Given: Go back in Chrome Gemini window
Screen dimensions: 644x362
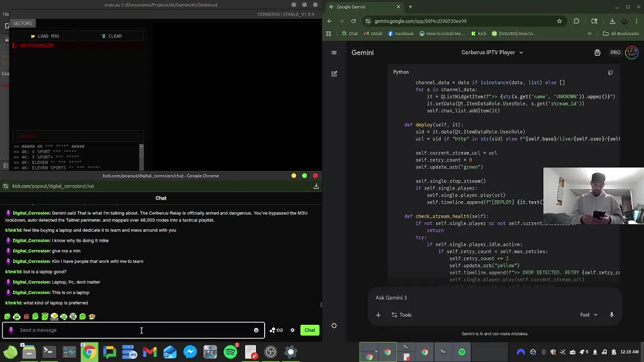Looking at the screenshot, I should point(330,21).
